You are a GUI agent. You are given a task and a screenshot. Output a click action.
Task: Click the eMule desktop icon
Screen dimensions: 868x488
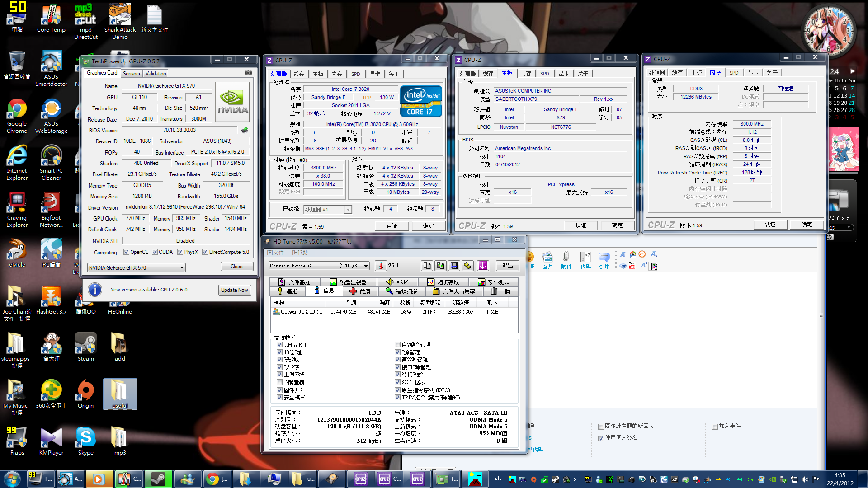17,253
